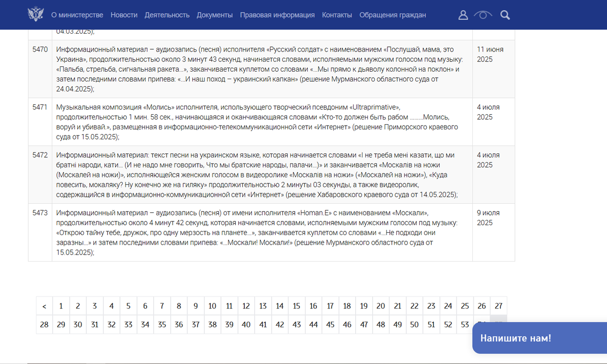This screenshot has width=607, height=364.
Task: Go to page 50 in pagination
Action: point(414,325)
